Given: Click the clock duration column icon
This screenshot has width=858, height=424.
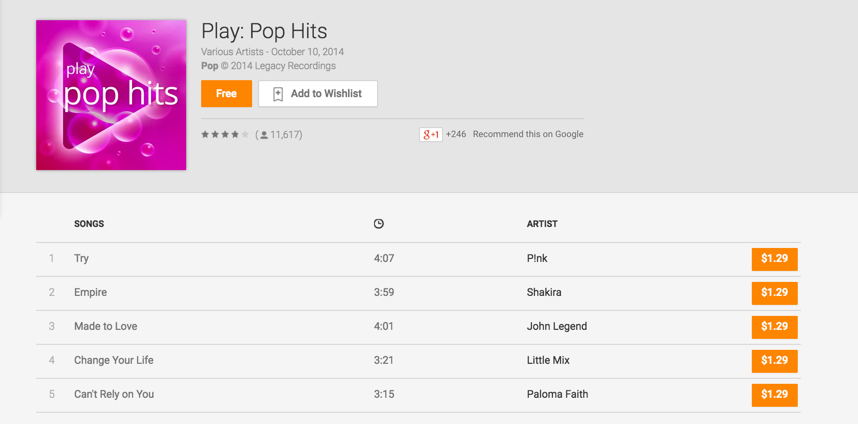Looking at the screenshot, I should 379,224.
